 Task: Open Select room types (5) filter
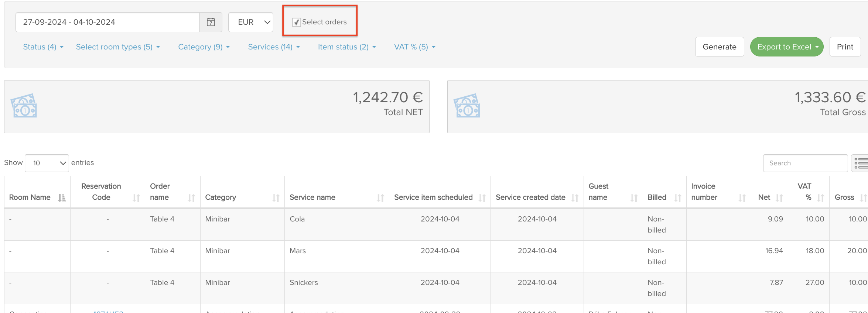pos(118,47)
